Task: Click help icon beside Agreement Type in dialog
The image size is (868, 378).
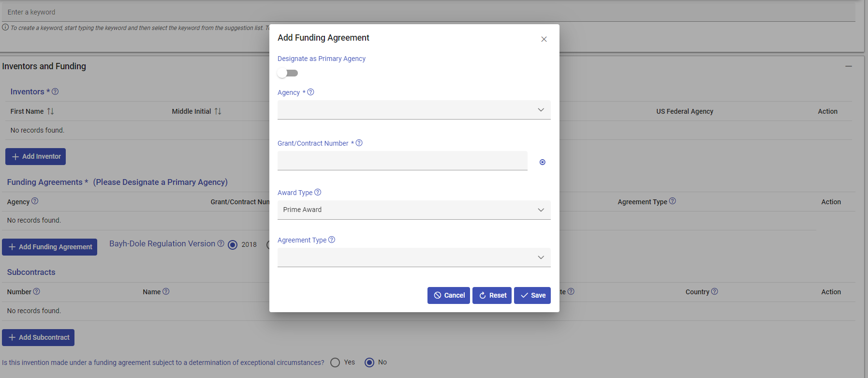Action: pos(332,240)
